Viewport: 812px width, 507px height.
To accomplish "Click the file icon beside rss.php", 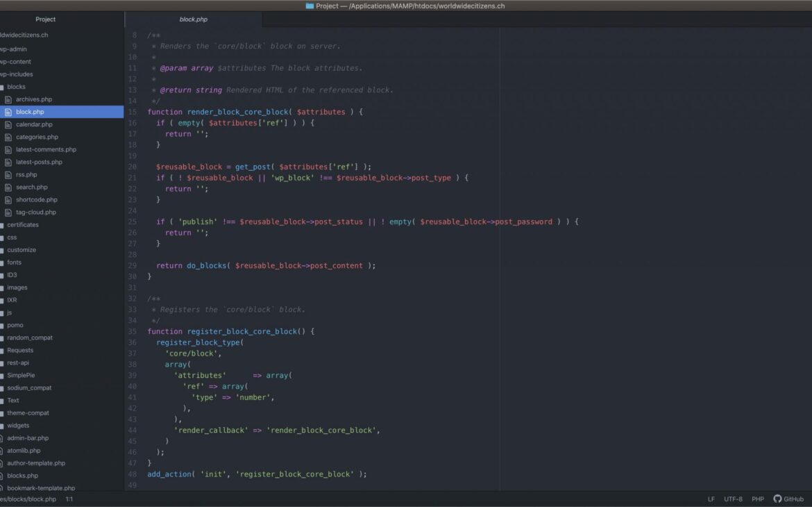I will 9,174.
